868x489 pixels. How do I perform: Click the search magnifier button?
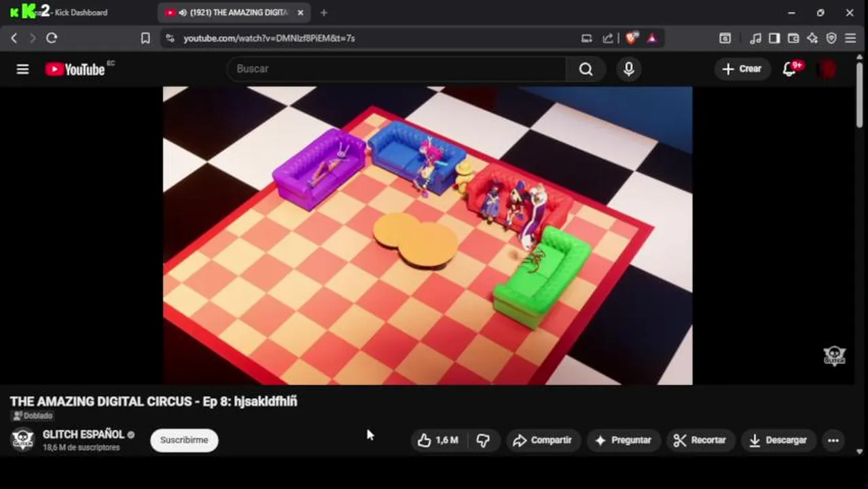click(x=585, y=69)
